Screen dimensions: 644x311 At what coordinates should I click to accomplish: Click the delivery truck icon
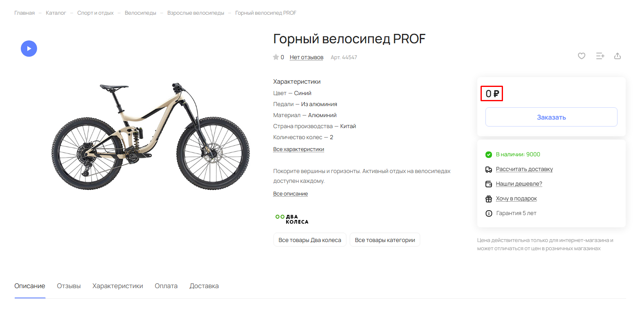pos(489,169)
